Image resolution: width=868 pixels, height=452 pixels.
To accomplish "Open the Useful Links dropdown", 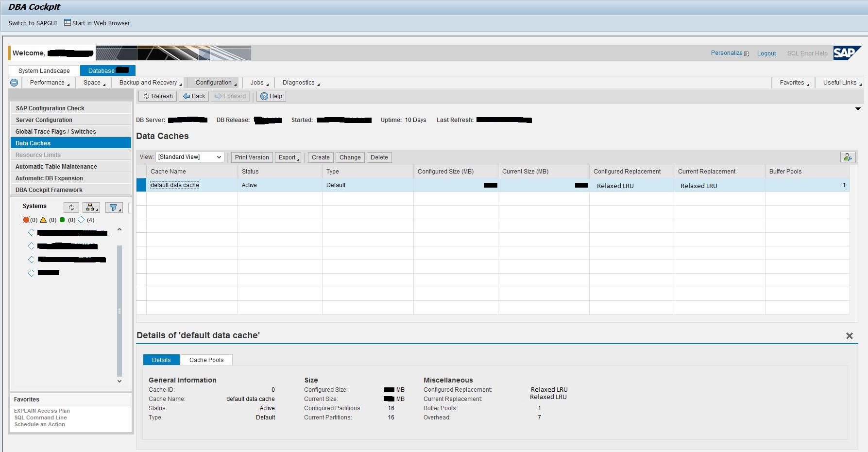I will [x=842, y=83].
